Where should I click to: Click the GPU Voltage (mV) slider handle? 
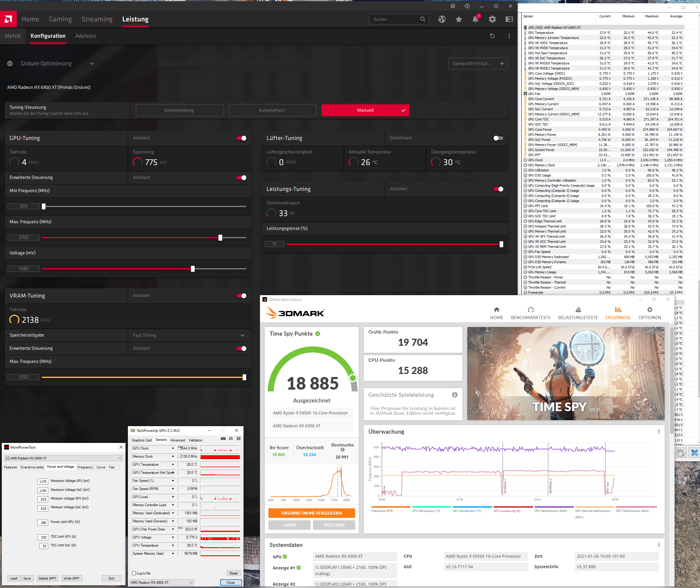[193, 269]
